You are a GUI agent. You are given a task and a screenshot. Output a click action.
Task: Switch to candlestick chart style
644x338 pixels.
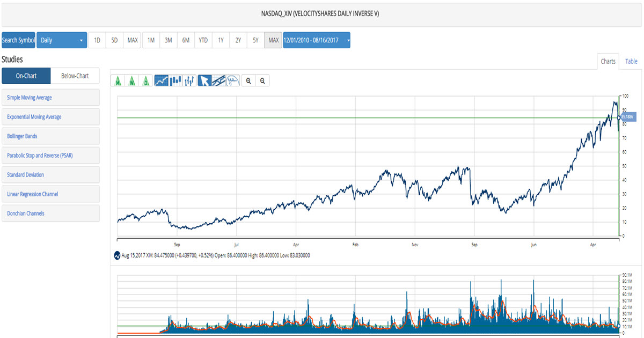click(x=175, y=81)
